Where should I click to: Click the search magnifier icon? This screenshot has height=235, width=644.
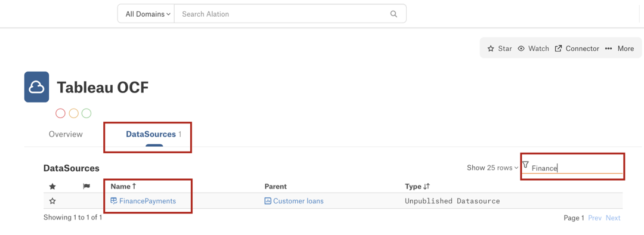[x=394, y=14]
